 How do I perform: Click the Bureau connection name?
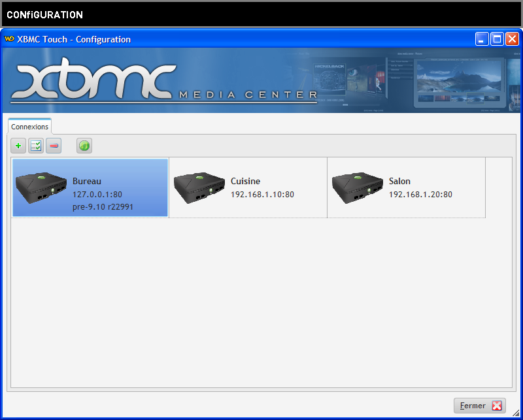pyautogui.click(x=87, y=182)
